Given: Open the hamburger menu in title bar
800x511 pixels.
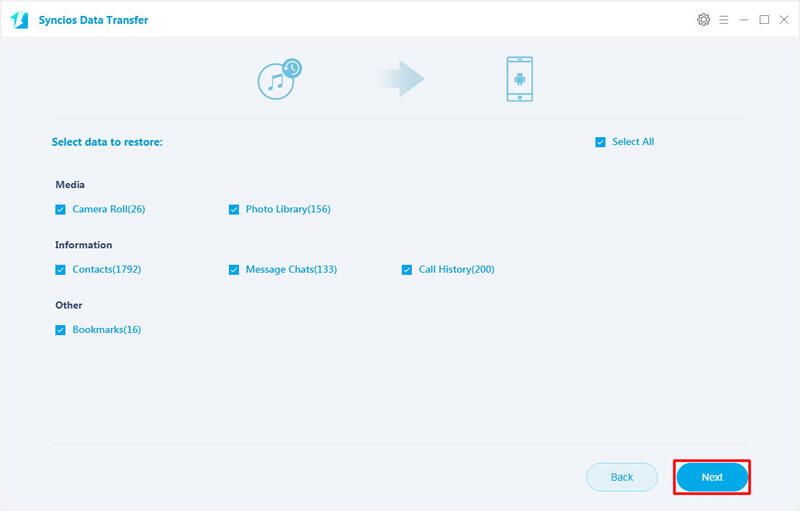Looking at the screenshot, I should click(724, 20).
